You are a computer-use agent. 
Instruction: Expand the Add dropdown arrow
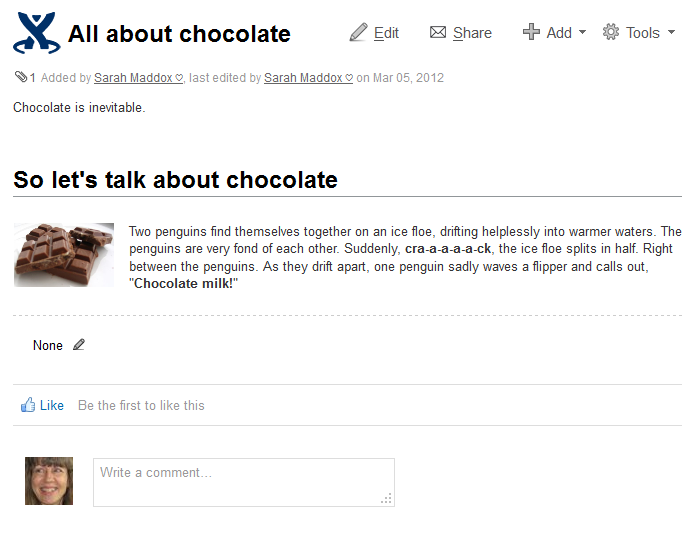pyautogui.click(x=582, y=32)
